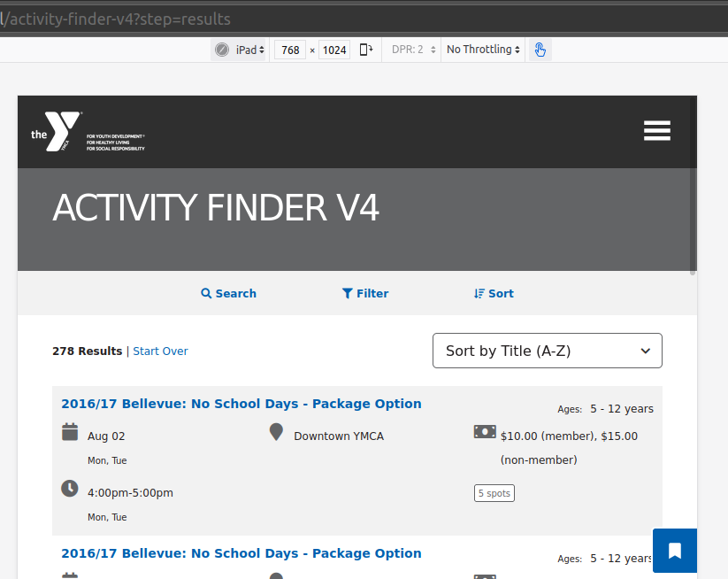Open the Filter options
Image resolution: width=728 pixels, height=579 pixels.
365,294
